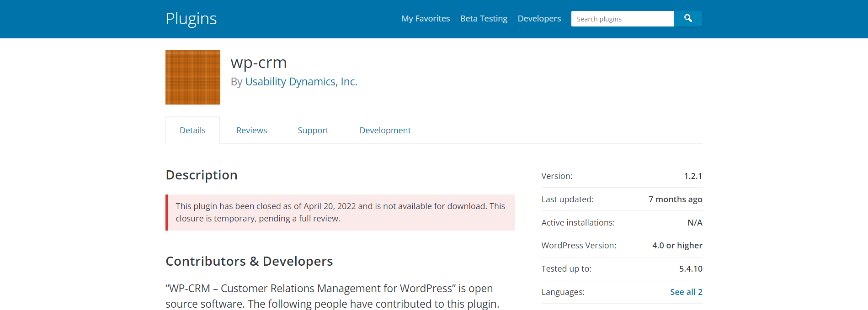Viewport: 868px width, 310px height.
Task: Click the '7 months ago' last updated value
Action: coord(675,200)
